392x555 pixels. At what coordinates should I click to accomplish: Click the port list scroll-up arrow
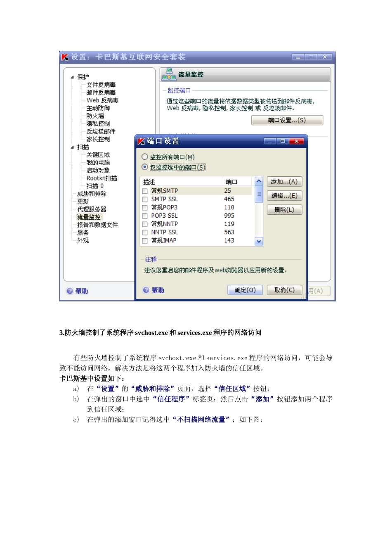click(x=259, y=181)
